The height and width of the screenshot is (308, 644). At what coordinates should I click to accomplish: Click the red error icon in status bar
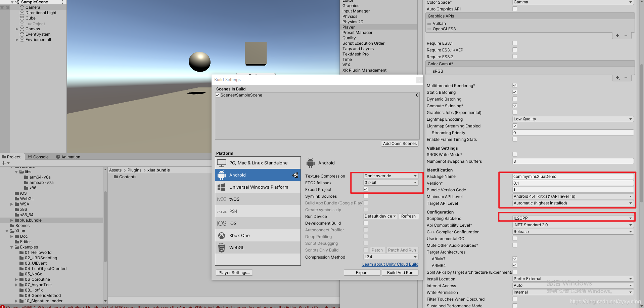[x=2, y=306]
